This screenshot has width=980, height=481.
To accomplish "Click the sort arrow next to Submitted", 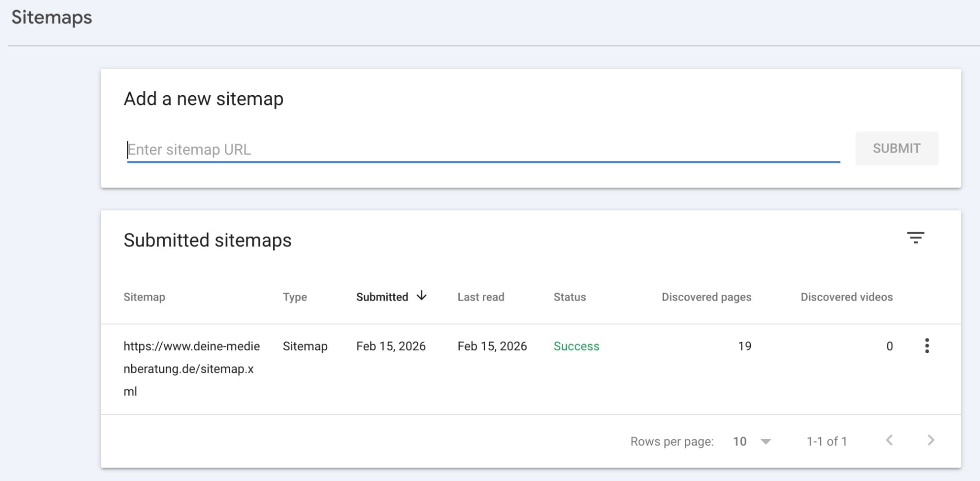I will click(x=422, y=296).
